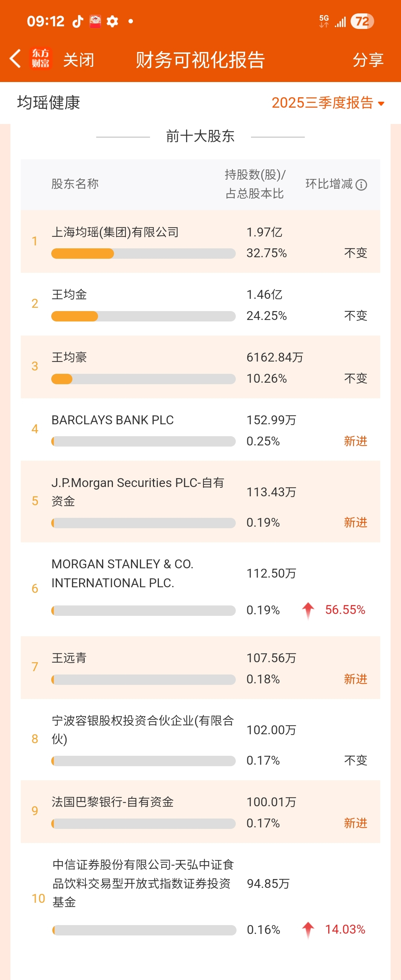
Task: Open the 2025三季度报告 period dropdown
Action: [x=327, y=103]
